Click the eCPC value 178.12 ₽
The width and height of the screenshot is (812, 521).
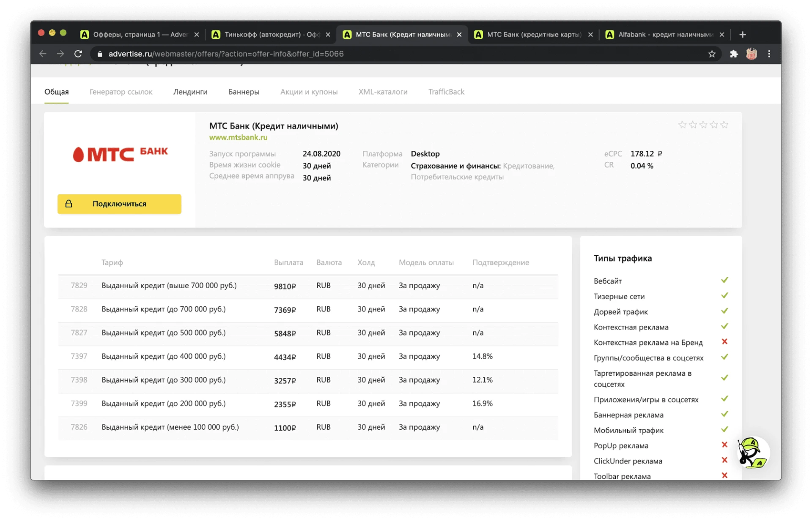click(646, 154)
